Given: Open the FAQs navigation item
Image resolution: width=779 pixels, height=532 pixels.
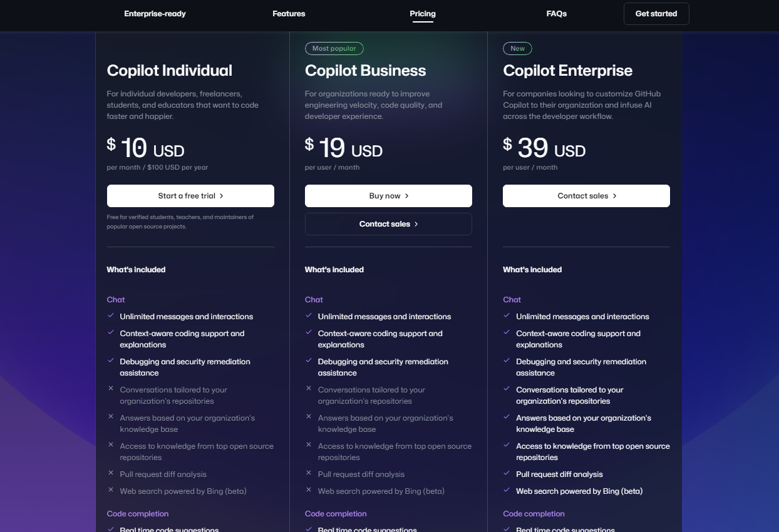Looking at the screenshot, I should pos(556,14).
